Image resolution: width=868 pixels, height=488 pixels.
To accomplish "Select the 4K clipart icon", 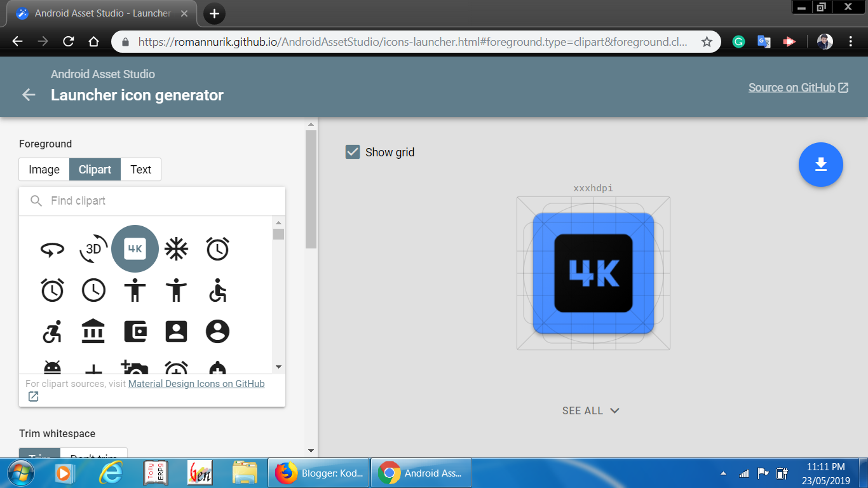I will pyautogui.click(x=135, y=248).
